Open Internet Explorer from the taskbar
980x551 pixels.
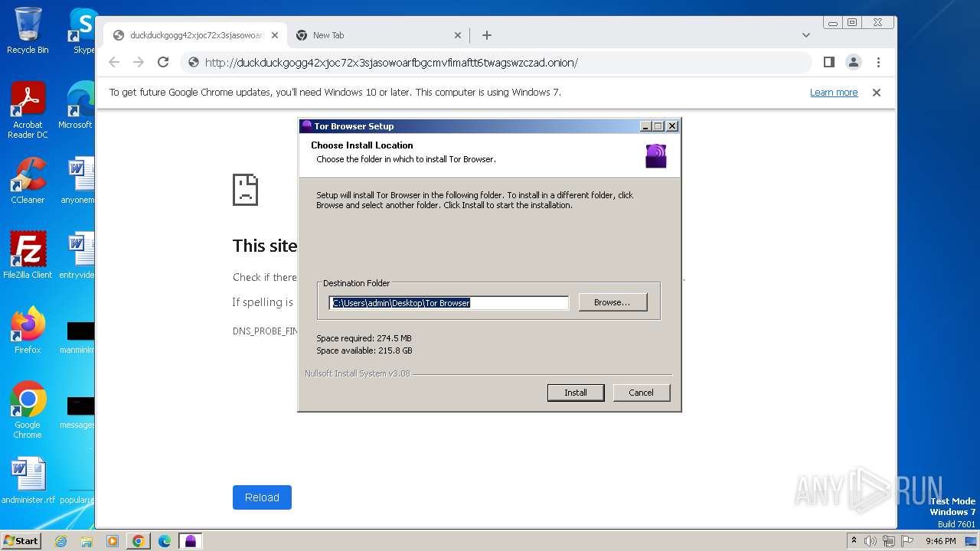pos(61,541)
